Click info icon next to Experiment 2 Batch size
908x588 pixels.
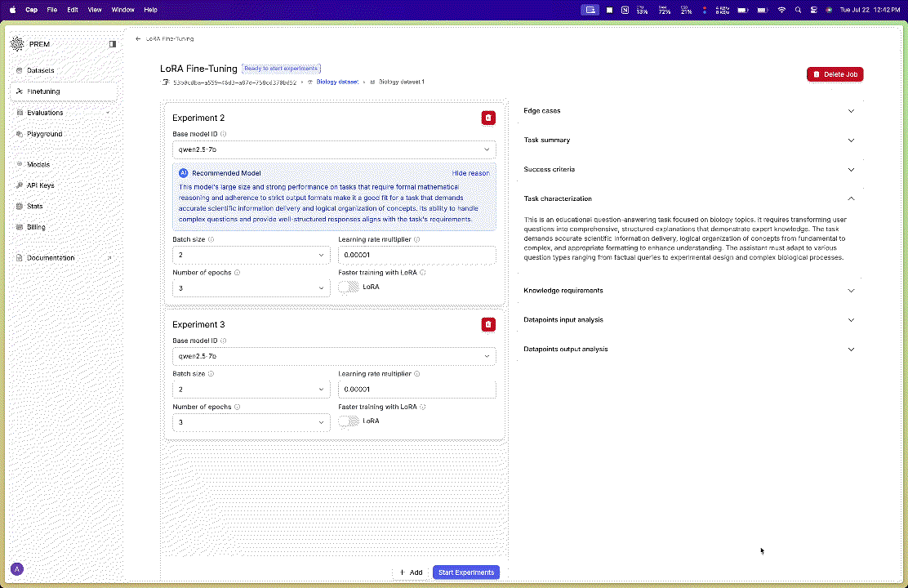(x=211, y=239)
